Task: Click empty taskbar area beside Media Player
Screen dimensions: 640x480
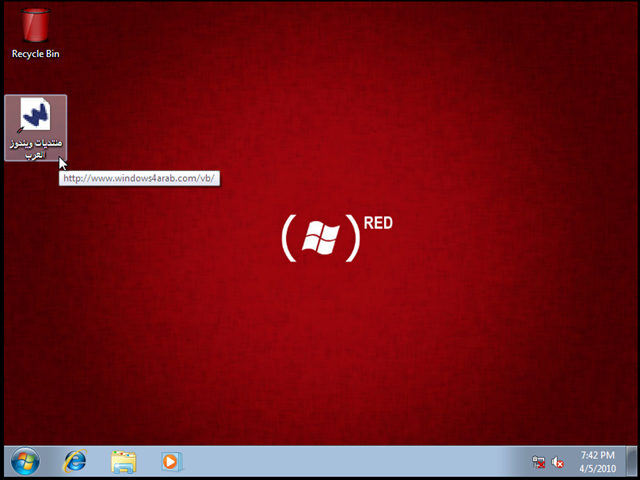Action: pyautogui.click(x=350, y=461)
